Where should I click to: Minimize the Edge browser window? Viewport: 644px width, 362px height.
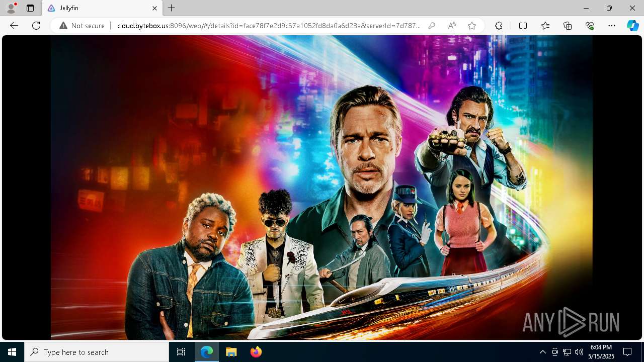(586, 8)
